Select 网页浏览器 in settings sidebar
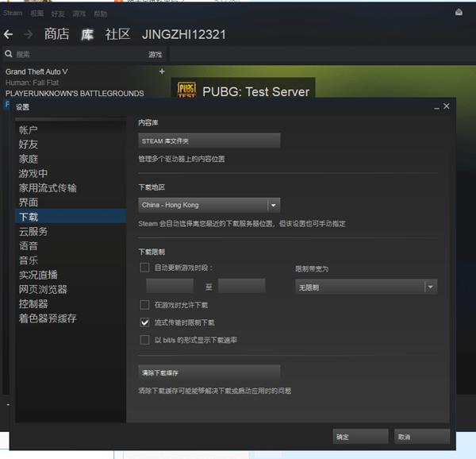Screen dimensions: 476x459 coord(71,289)
